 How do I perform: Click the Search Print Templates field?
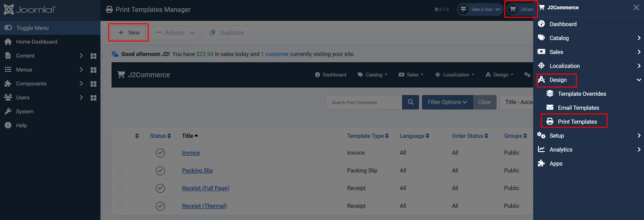pyautogui.click(x=364, y=102)
